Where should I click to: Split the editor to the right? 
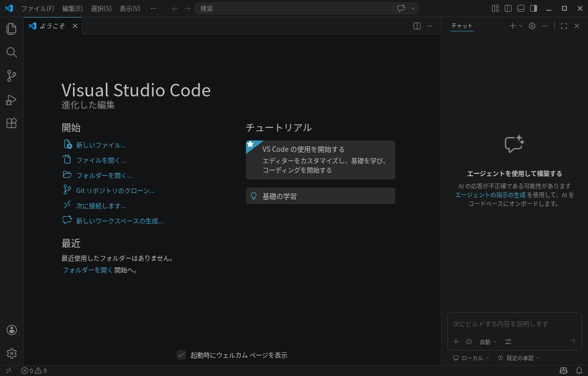pyautogui.click(x=417, y=26)
